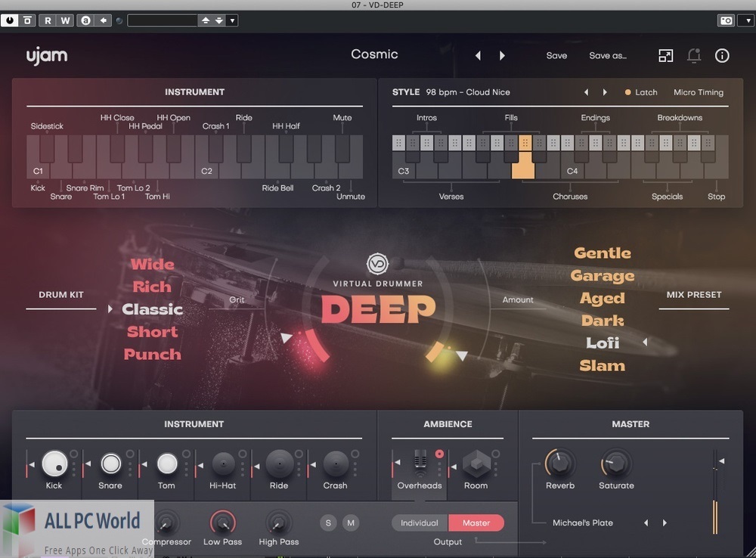Click the host bar left arrow icon
Screen dimensions: 756x558
(103, 20)
